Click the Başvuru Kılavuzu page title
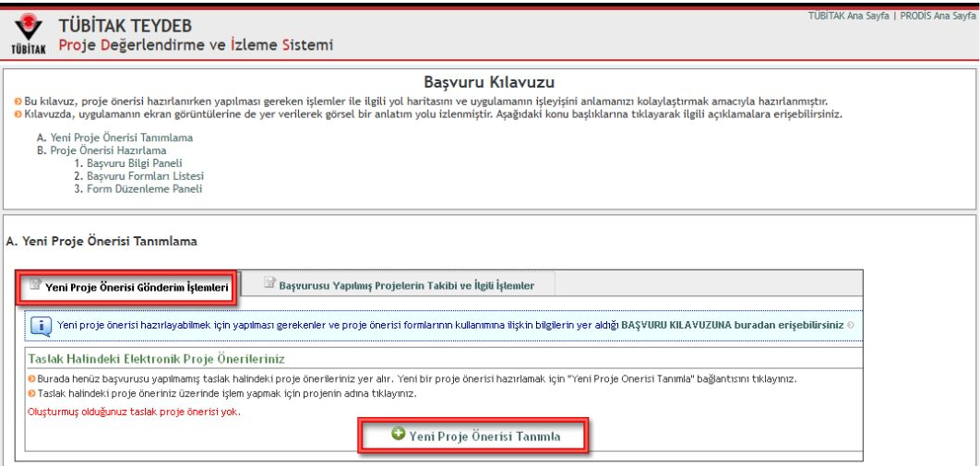The height and width of the screenshot is (466, 980). [489, 82]
